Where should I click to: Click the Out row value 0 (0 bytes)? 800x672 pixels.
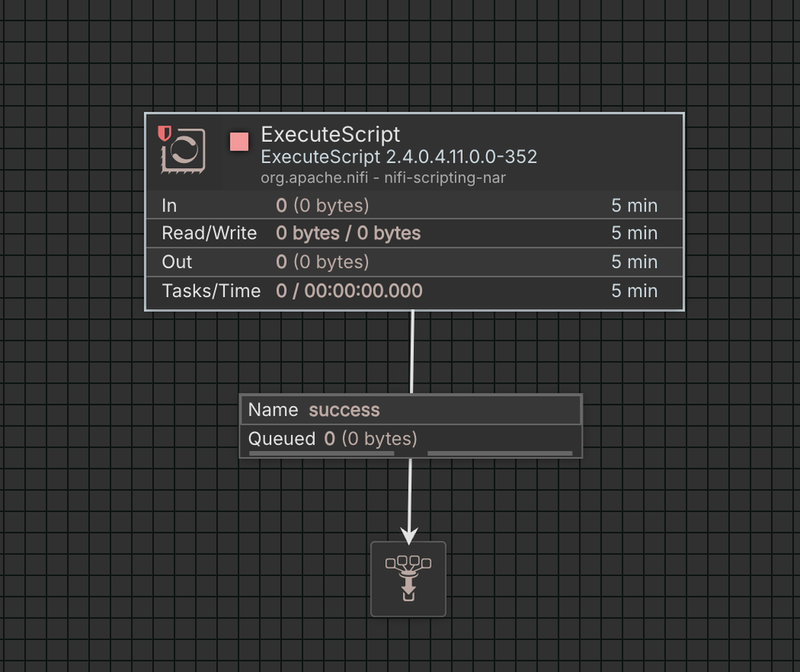[x=323, y=262]
